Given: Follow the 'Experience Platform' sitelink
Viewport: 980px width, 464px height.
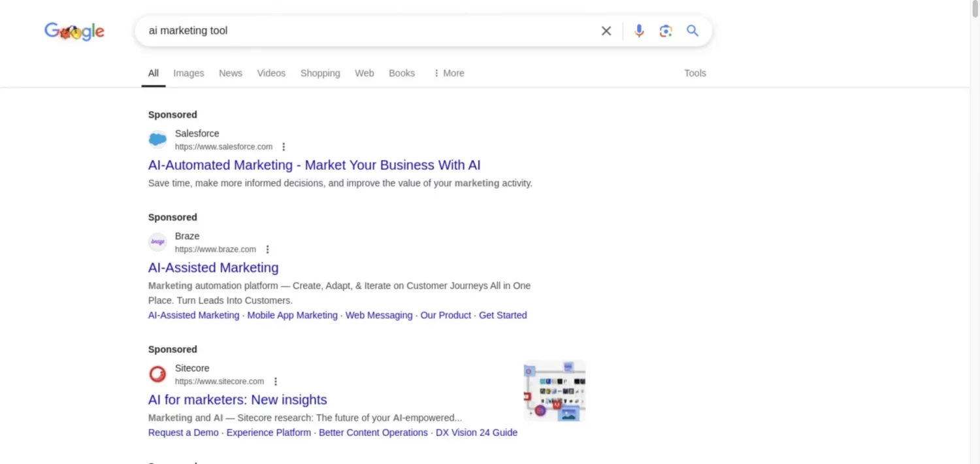Looking at the screenshot, I should point(269,433).
